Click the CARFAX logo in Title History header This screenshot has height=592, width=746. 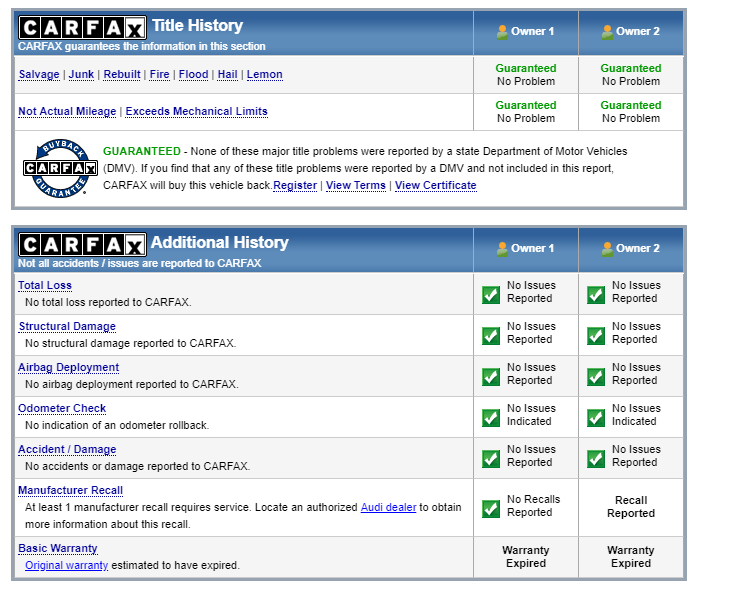[x=82, y=27]
